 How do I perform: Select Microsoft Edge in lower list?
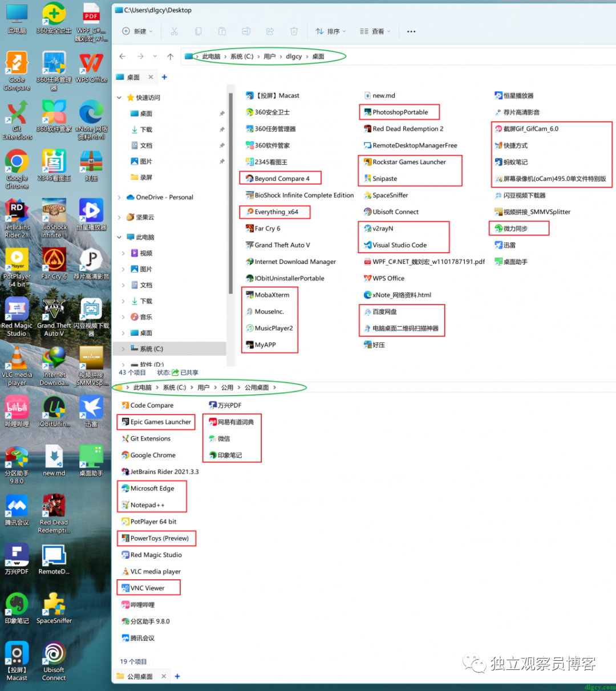point(147,489)
